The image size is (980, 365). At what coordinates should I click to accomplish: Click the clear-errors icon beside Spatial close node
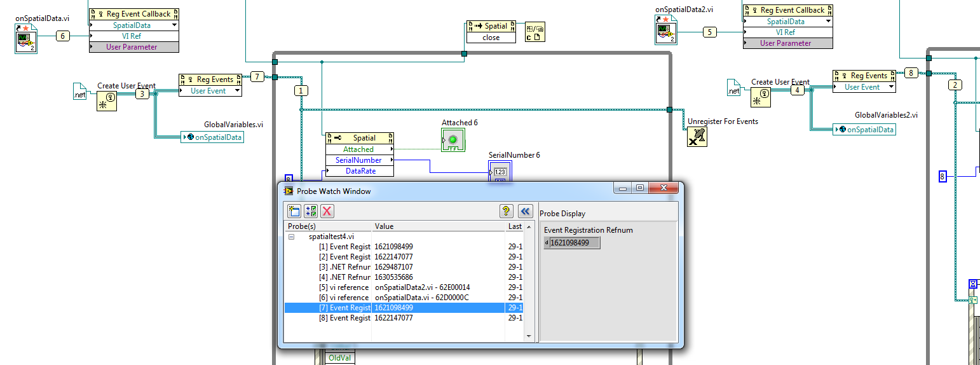pos(535,31)
